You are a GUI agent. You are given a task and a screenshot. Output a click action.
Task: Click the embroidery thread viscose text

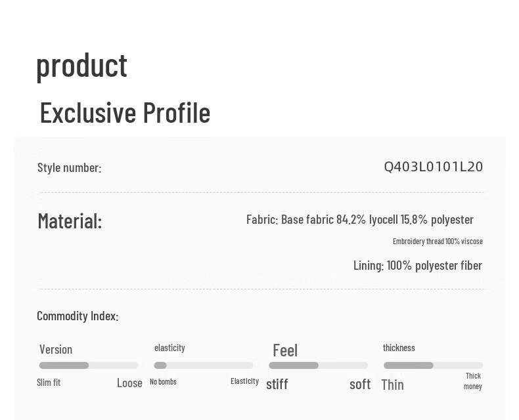(438, 241)
